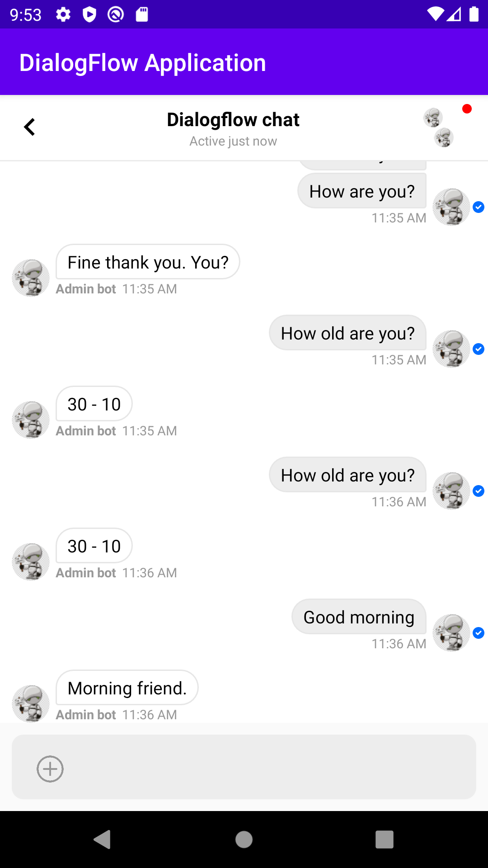The width and height of the screenshot is (488, 868).
Task: Open the settings gear in the status bar
Action: click(x=63, y=14)
